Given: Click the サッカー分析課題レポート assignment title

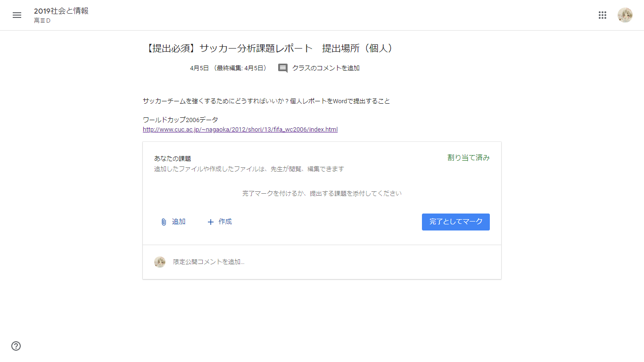Looking at the screenshot, I should click(x=269, y=48).
